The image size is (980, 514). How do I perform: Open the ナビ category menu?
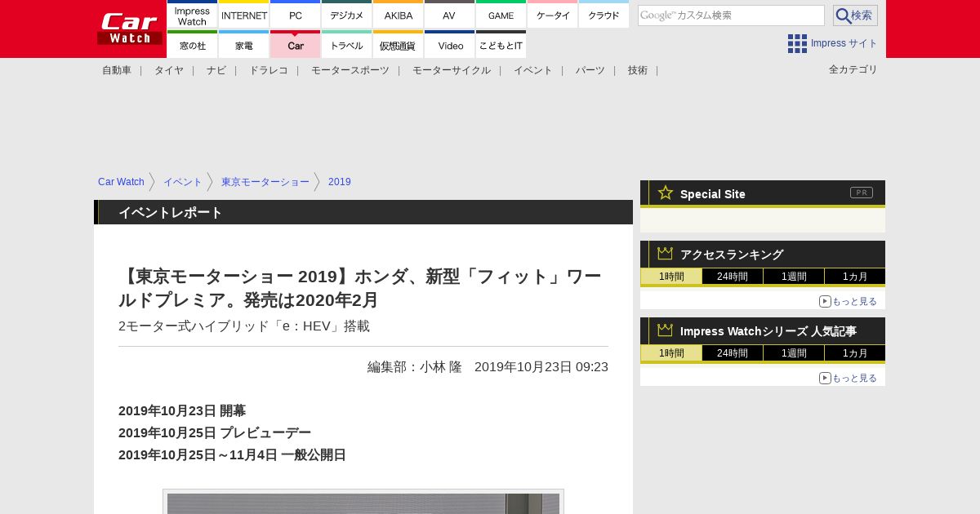coord(216,70)
